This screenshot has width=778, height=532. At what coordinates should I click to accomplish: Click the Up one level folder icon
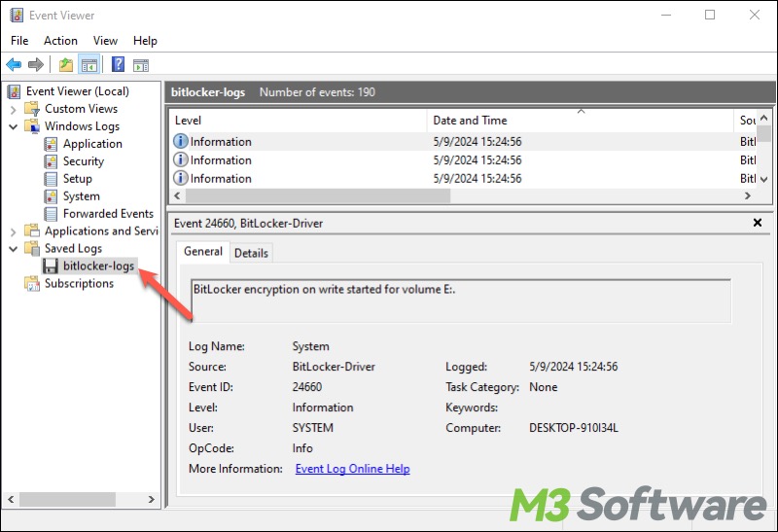click(66, 64)
